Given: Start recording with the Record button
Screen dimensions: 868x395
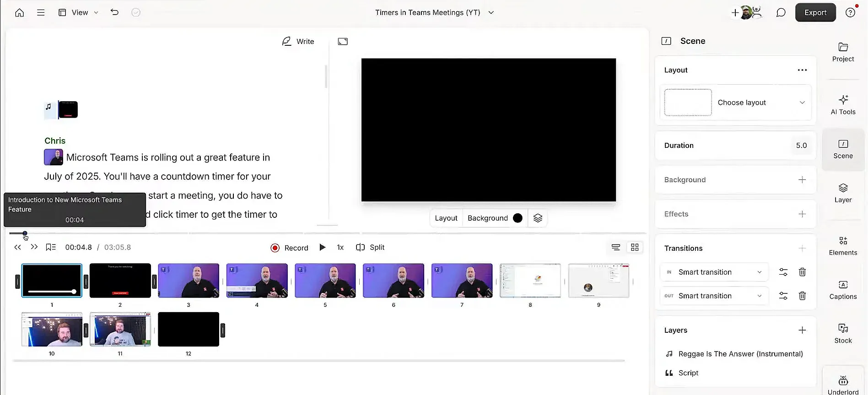Looking at the screenshot, I should click(x=289, y=248).
